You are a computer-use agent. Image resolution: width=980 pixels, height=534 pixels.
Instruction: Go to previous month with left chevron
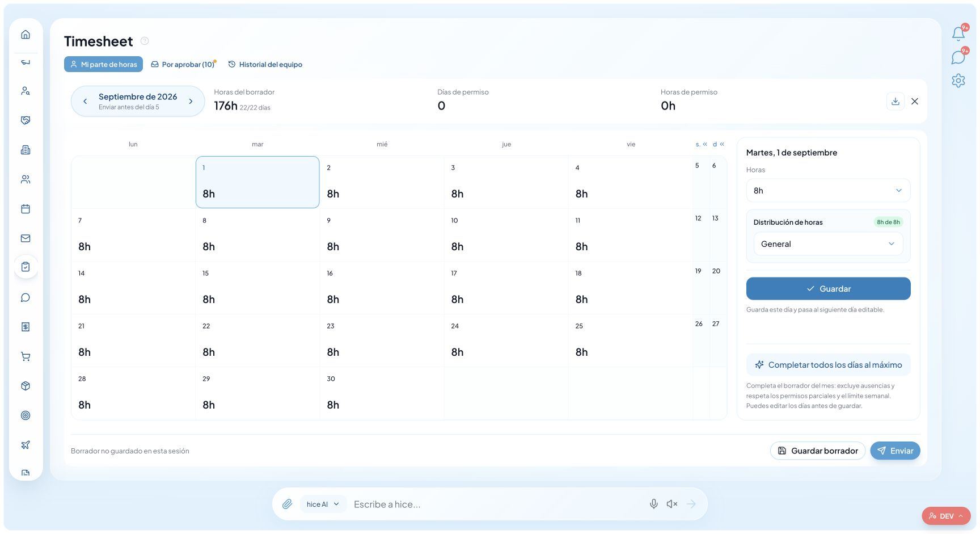85,102
